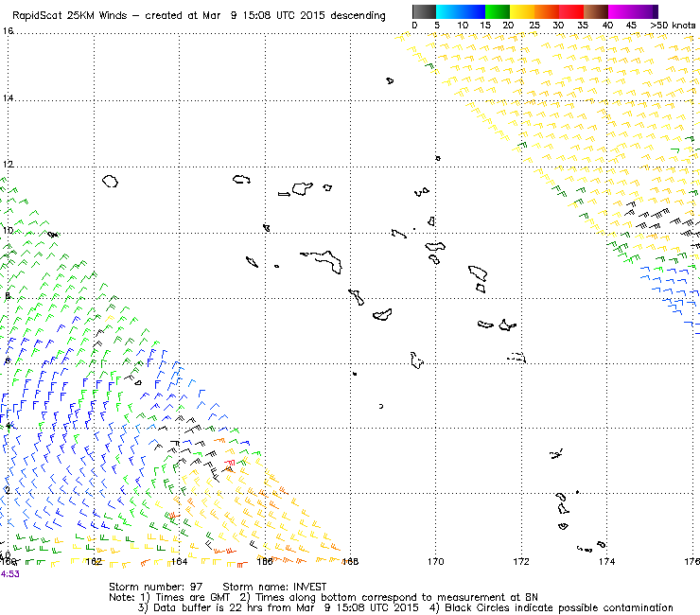Viewport: 700px width, 615px height.
Task: Click the latitude axis label '12'
Action: pyautogui.click(x=8, y=164)
